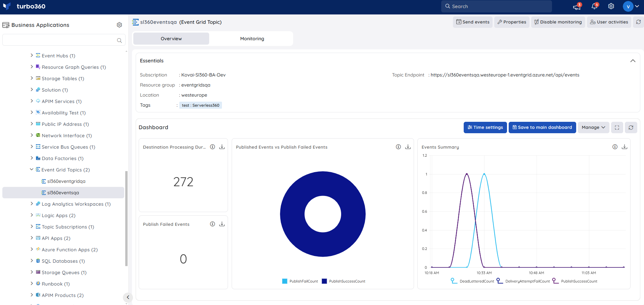644x305 pixels.
Task: Open Log Analytics Workspaces tree item
Action: point(76,204)
